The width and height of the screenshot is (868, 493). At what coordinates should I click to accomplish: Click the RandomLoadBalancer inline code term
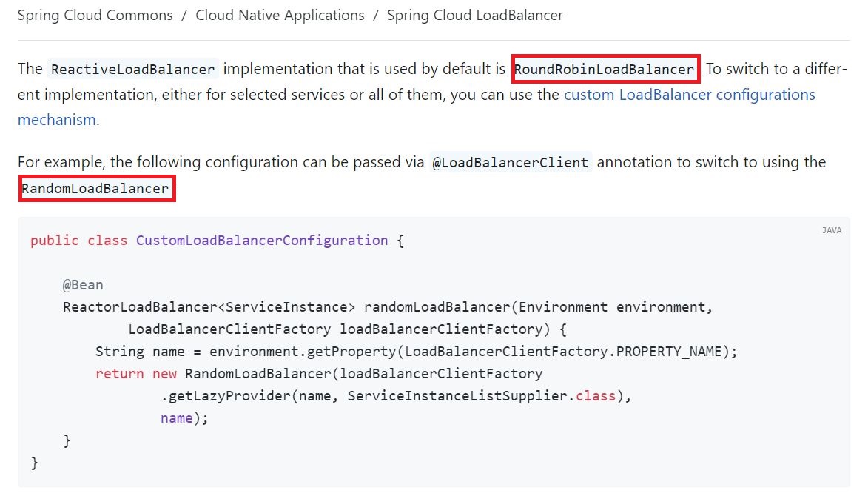(x=95, y=188)
